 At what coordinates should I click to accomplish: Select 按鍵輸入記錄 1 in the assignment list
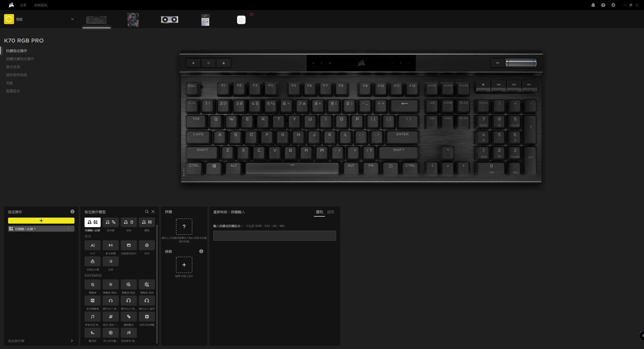point(41,229)
